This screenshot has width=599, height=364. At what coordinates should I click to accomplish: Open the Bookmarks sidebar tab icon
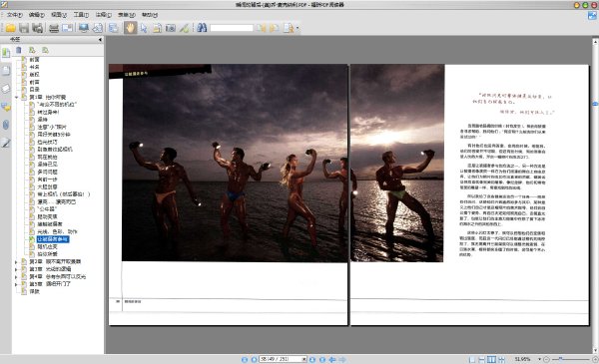click(x=6, y=53)
